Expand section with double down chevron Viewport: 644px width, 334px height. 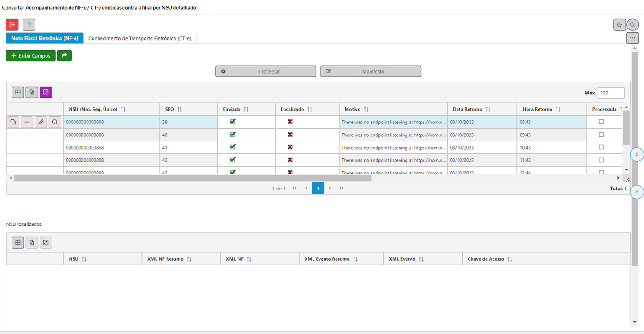637,192
